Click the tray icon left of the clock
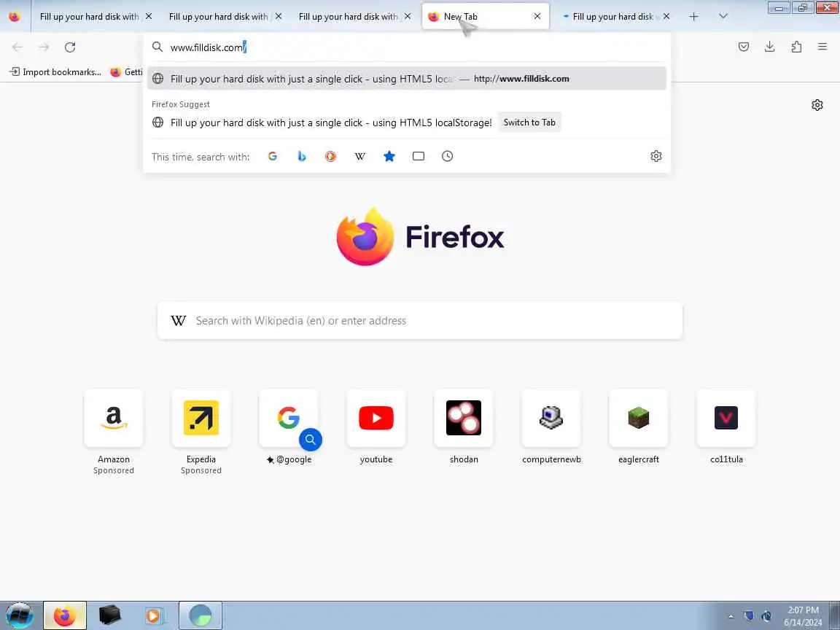Image resolution: width=840 pixels, height=630 pixels. tap(766, 616)
